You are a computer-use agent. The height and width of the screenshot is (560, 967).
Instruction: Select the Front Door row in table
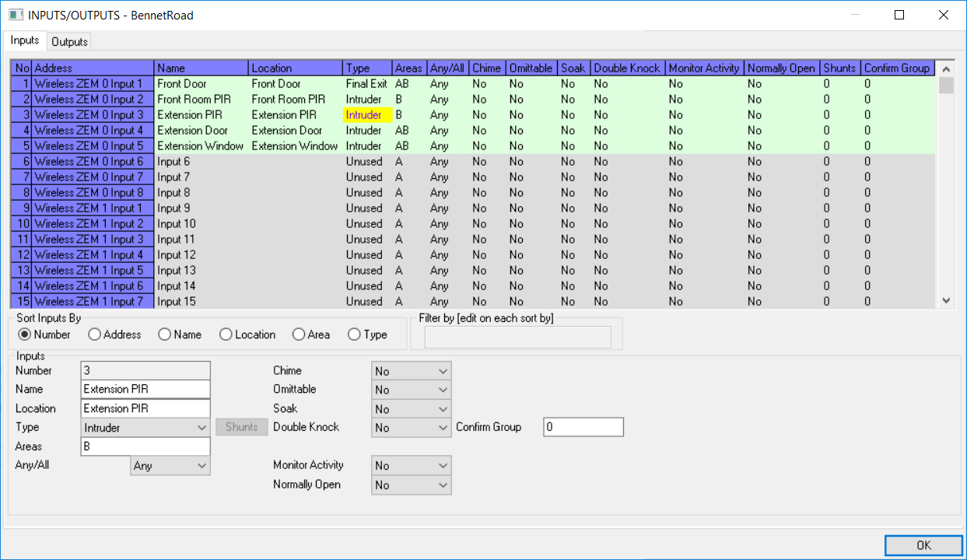coord(201,84)
